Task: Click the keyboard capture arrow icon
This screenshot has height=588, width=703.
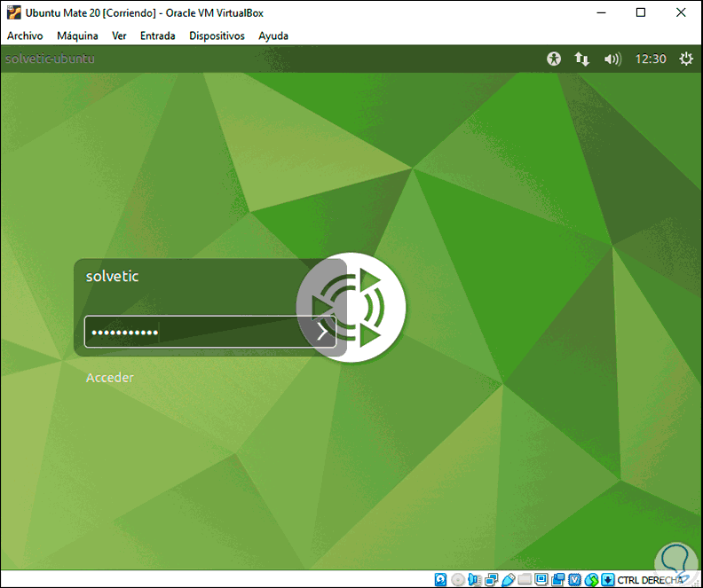Action: (x=608, y=580)
